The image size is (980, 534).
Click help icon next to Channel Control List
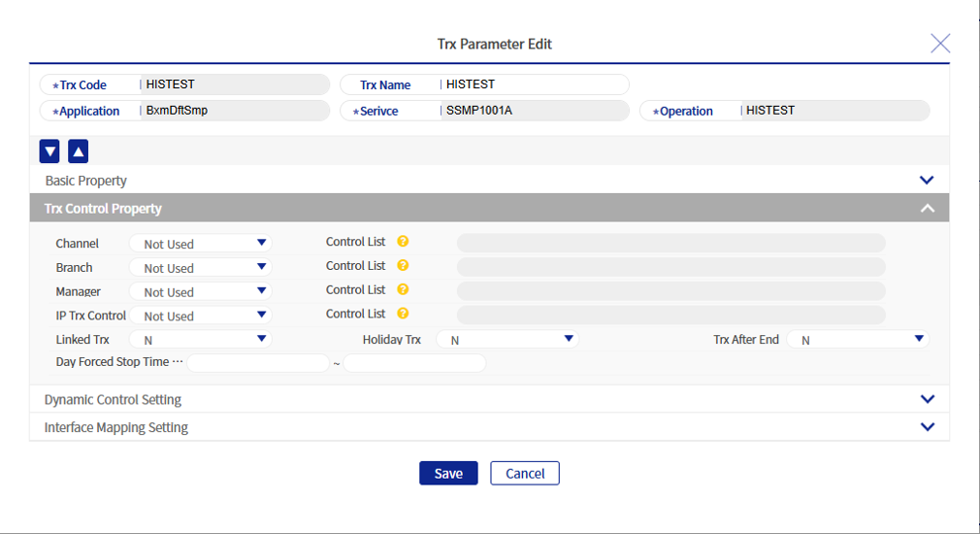pos(403,242)
